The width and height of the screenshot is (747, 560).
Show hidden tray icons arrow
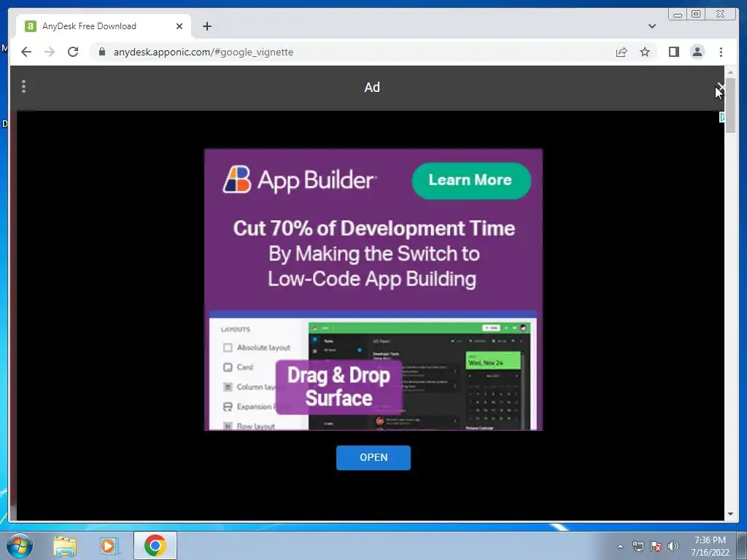[620, 546]
